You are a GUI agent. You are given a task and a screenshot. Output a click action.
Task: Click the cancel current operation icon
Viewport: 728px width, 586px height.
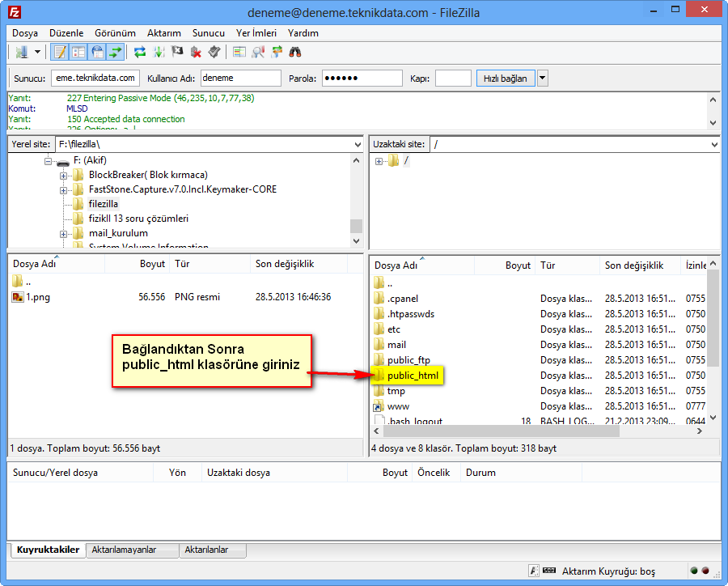[177, 53]
